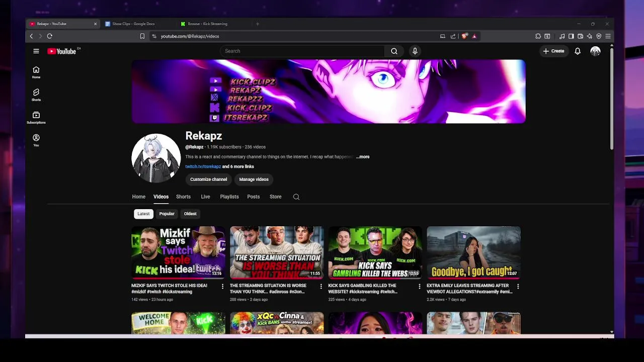Open the playlist music note icon
This screenshot has height=362, width=644.
click(562, 36)
